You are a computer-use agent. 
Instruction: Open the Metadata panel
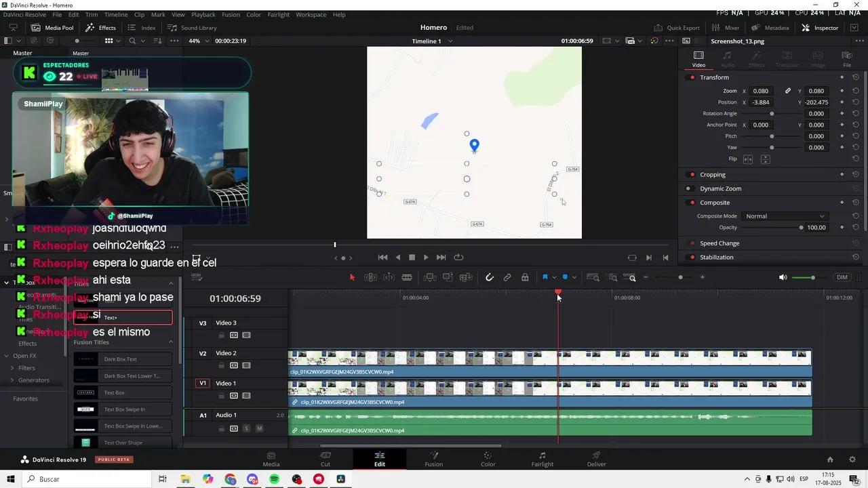point(770,28)
